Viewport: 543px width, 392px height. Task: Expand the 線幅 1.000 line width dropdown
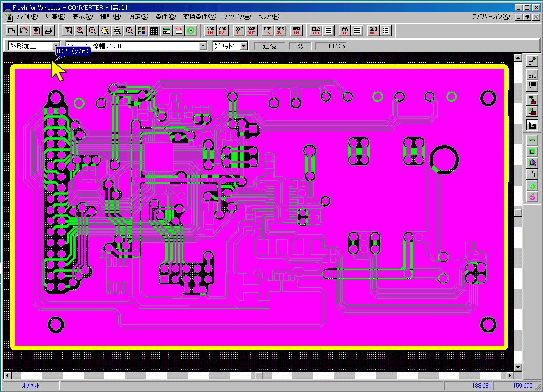[204, 46]
